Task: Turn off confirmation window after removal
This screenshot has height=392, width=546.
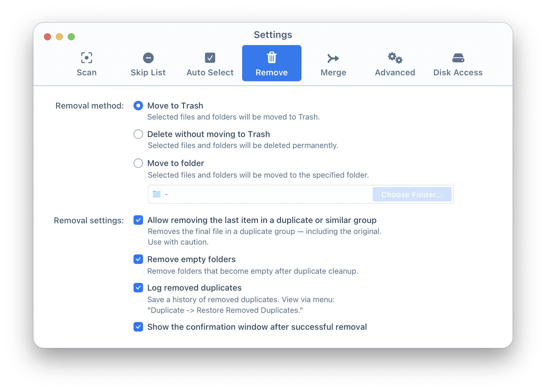Action: (x=138, y=327)
